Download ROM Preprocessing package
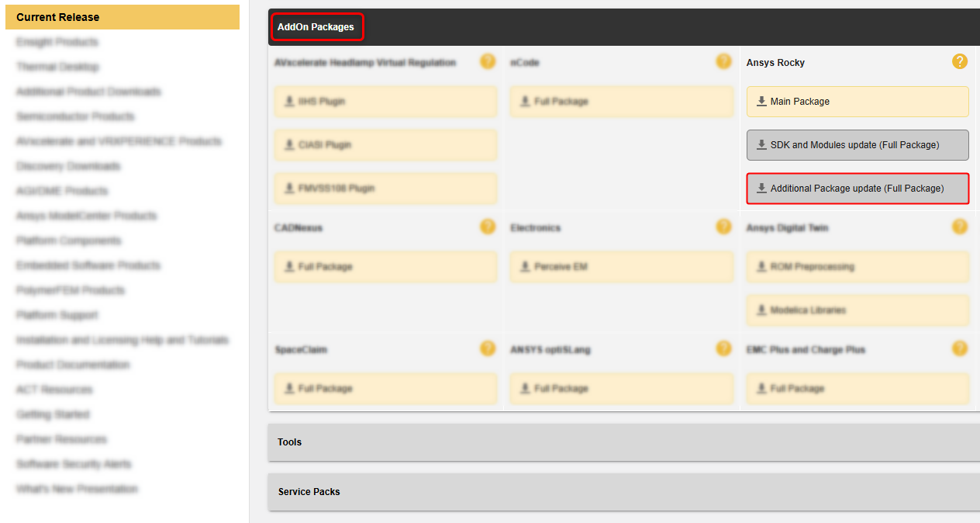 pos(857,267)
